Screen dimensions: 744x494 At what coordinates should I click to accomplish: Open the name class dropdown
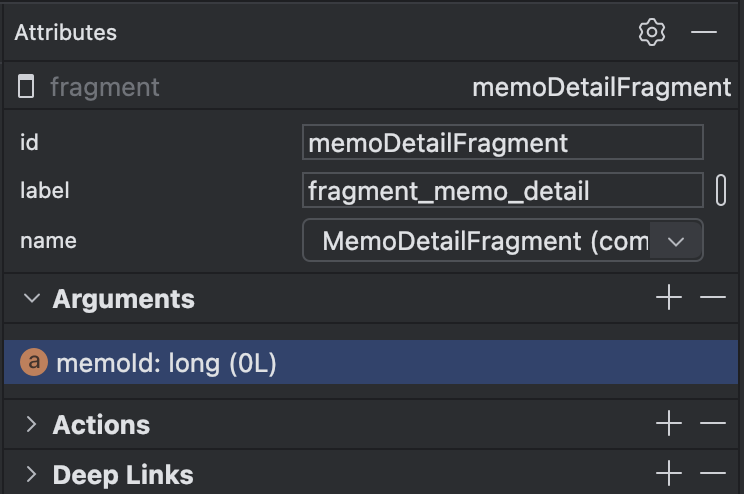(x=675, y=241)
